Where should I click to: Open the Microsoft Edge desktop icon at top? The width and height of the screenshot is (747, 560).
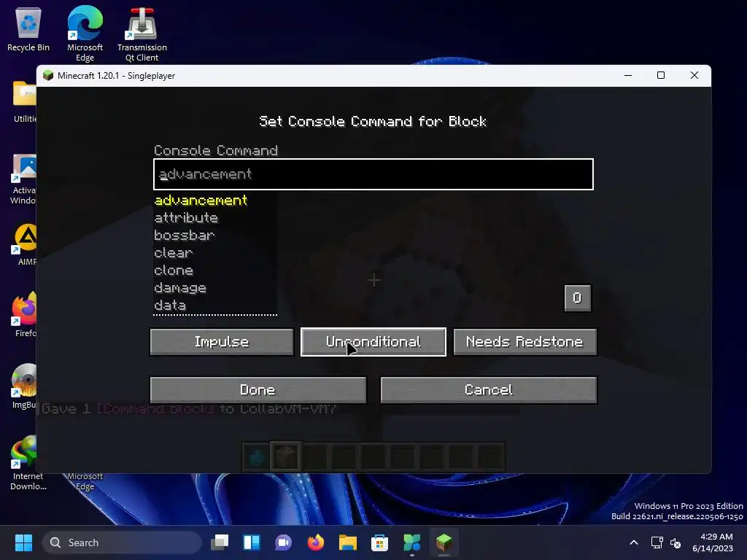click(85, 34)
